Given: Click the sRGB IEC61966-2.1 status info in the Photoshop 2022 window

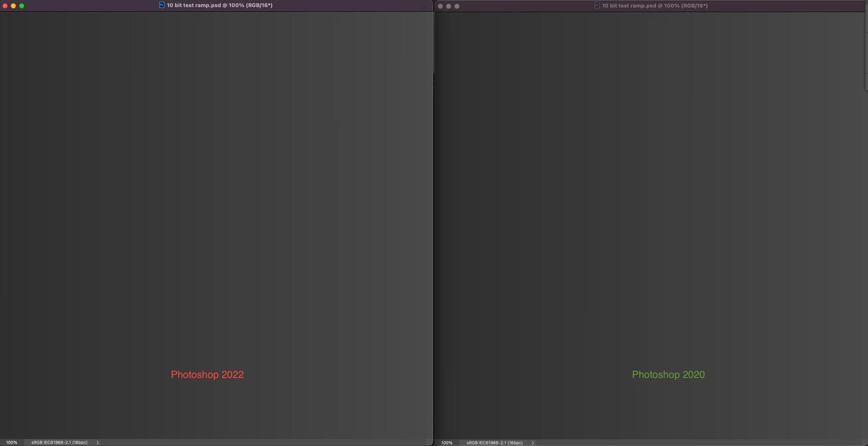Looking at the screenshot, I should pyautogui.click(x=59, y=442).
